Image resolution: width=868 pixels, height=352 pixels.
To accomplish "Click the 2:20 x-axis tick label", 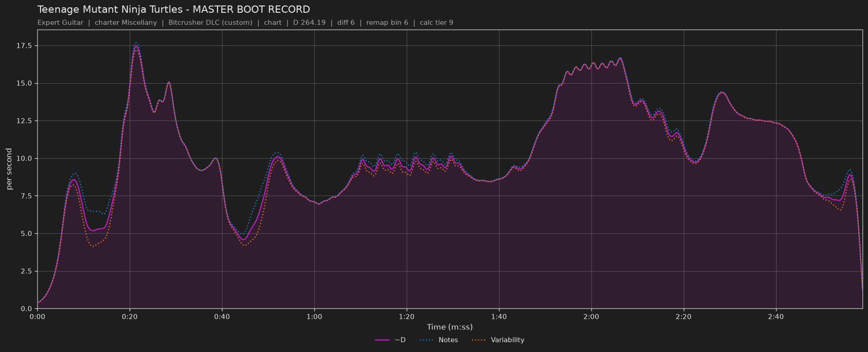I will [684, 317].
